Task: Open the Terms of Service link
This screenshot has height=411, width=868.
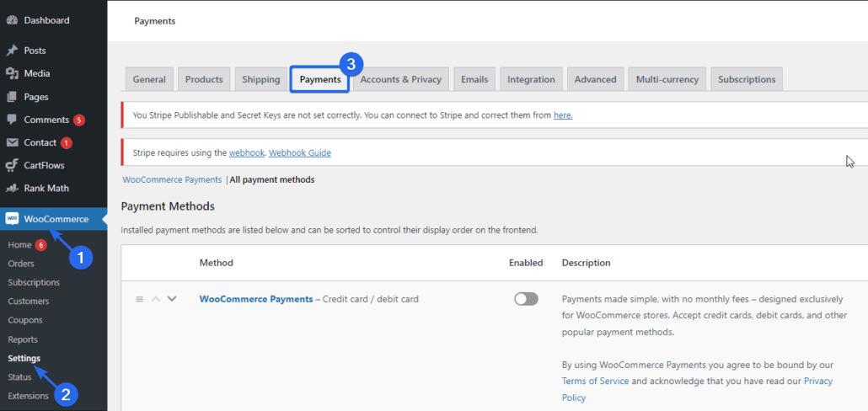Action: tap(595, 382)
